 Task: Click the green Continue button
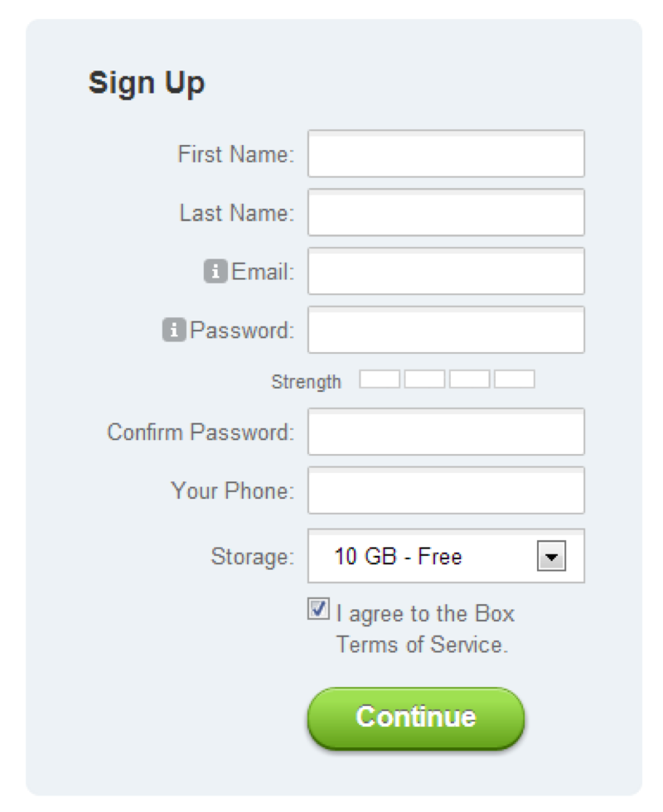(x=416, y=718)
